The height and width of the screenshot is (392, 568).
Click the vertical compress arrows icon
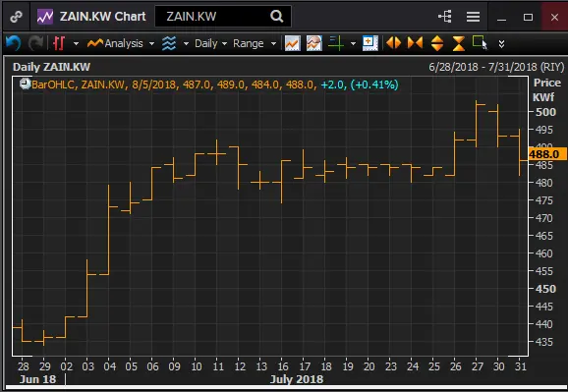[459, 43]
